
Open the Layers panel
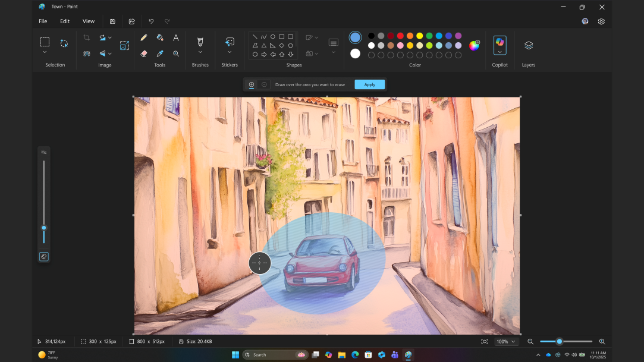tap(528, 45)
